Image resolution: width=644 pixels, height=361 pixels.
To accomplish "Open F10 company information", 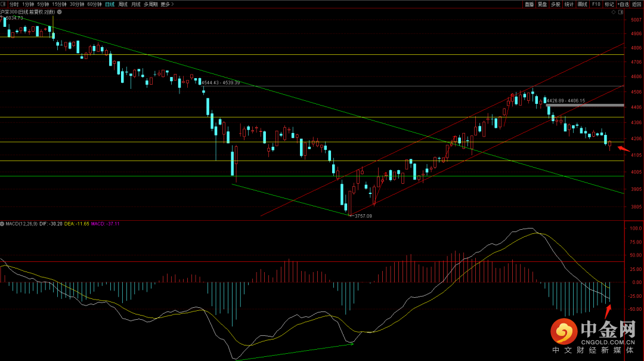I will click(x=596, y=4).
